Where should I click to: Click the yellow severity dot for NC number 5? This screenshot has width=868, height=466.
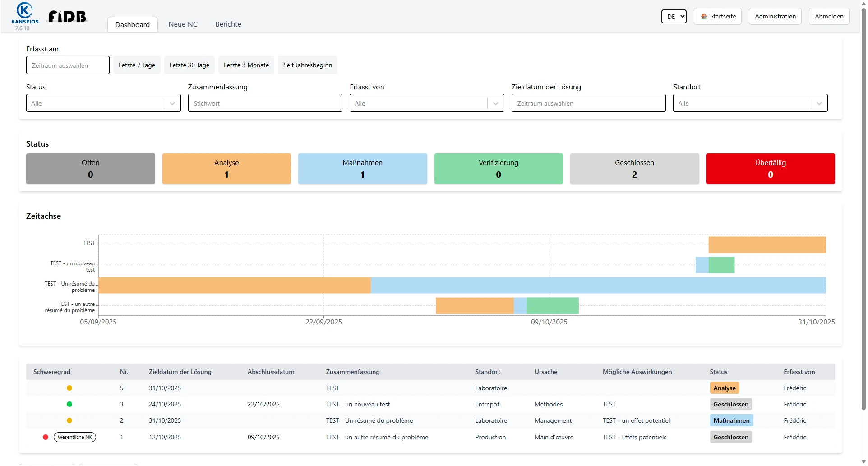point(69,388)
